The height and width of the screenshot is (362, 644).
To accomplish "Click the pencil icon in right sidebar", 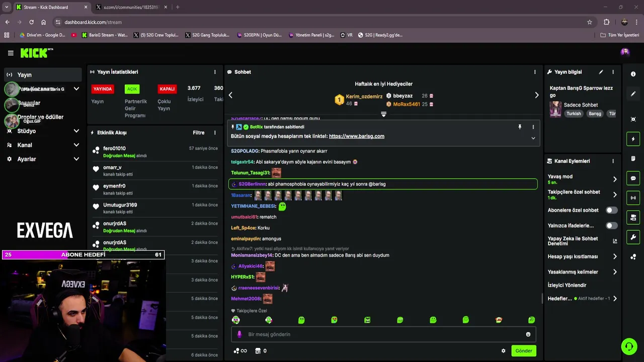I will pos(633,94).
